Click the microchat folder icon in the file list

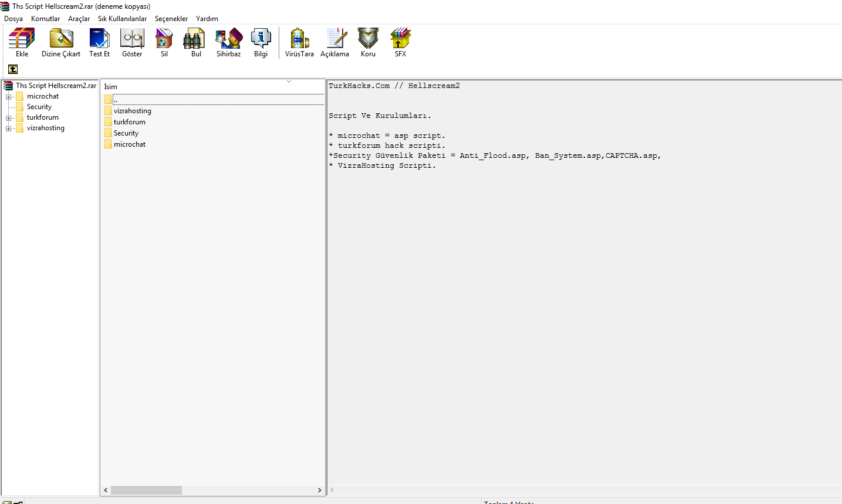coord(108,144)
